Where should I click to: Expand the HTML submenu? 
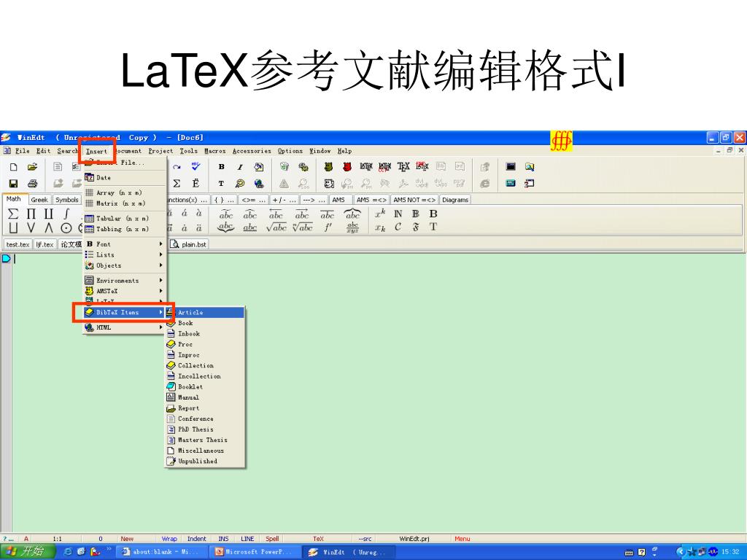pyautogui.click(x=124, y=327)
